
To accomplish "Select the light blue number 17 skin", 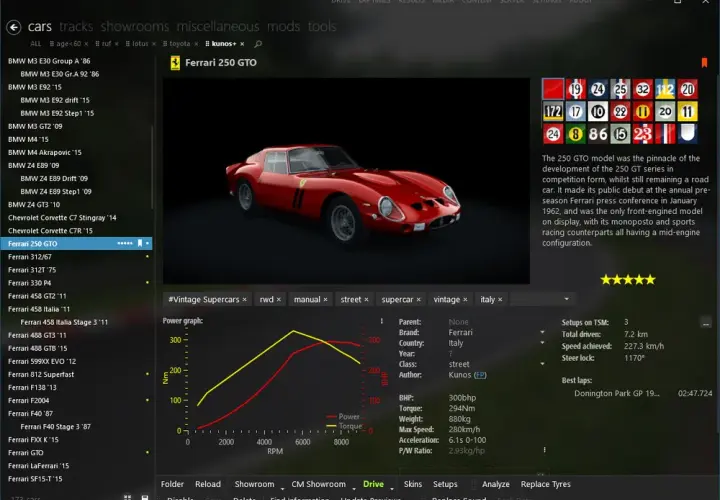I will [x=575, y=112].
